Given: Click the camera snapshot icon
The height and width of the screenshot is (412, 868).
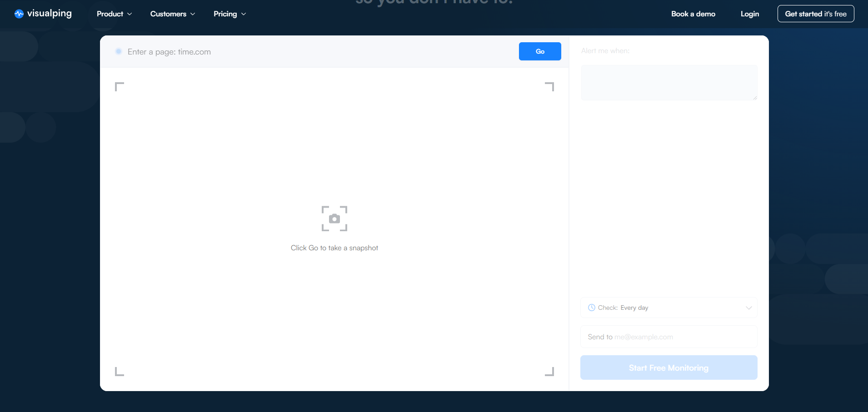Looking at the screenshot, I should click(x=334, y=218).
